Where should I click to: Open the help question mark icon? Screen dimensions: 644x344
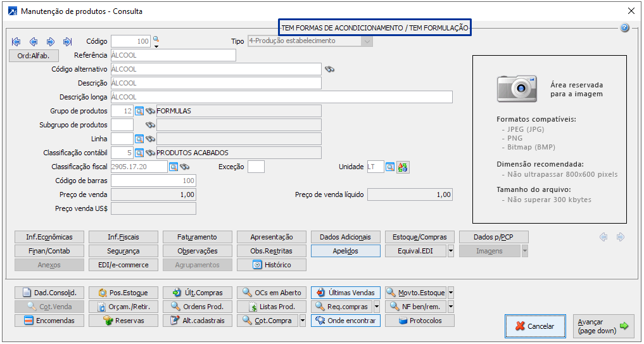click(624, 28)
